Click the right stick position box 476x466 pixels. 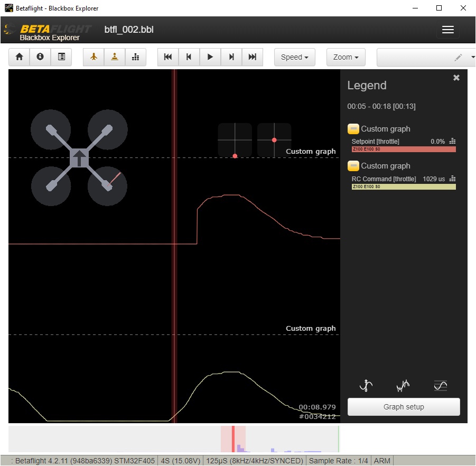274,140
